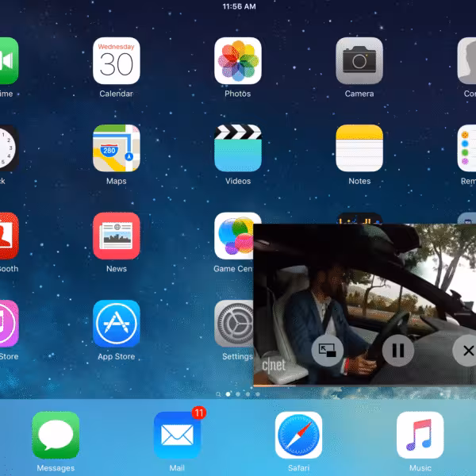The height and width of the screenshot is (476, 476).
Task: Open the iTunes Store app
Action: click(x=9, y=324)
